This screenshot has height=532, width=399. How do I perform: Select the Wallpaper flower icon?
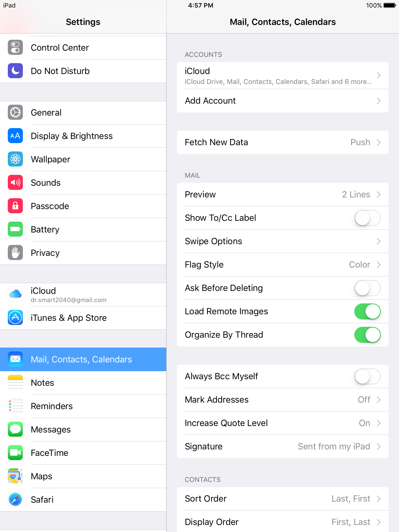(x=15, y=159)
